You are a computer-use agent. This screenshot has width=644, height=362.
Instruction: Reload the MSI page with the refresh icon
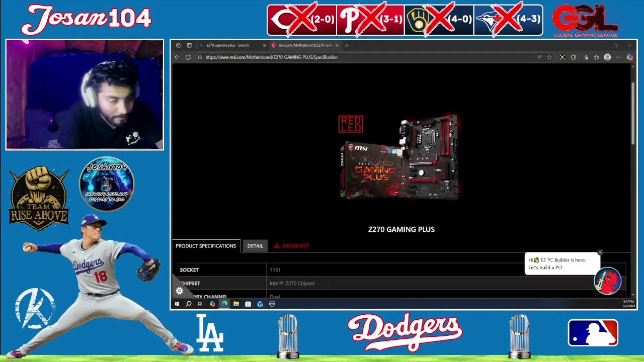[x=188, y=57]
